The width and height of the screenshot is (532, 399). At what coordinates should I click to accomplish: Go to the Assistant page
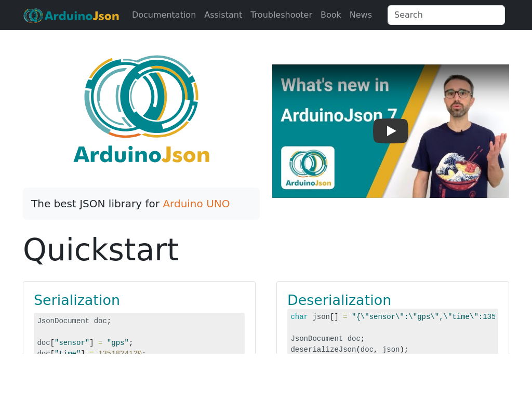click(223, 15)
